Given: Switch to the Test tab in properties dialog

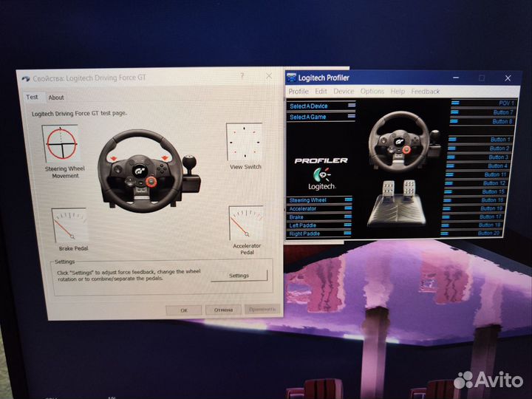Looking at the screenshot, I should coord(33,97).
